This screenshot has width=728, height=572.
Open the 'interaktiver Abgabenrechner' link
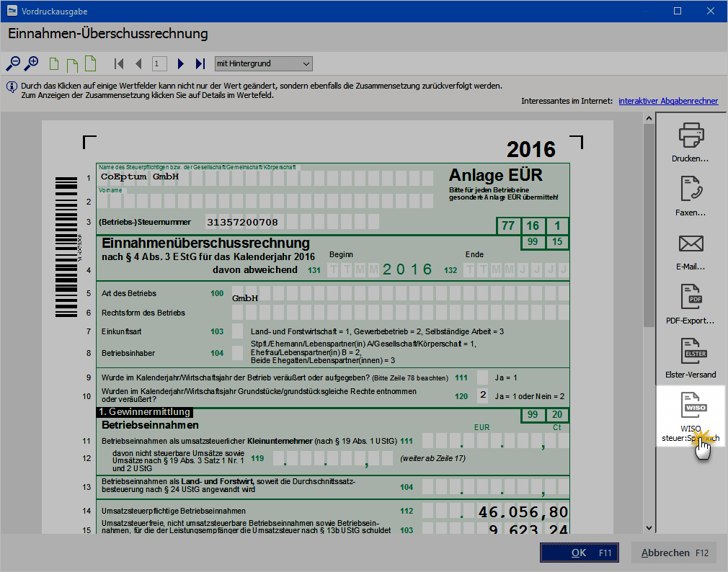668,101
